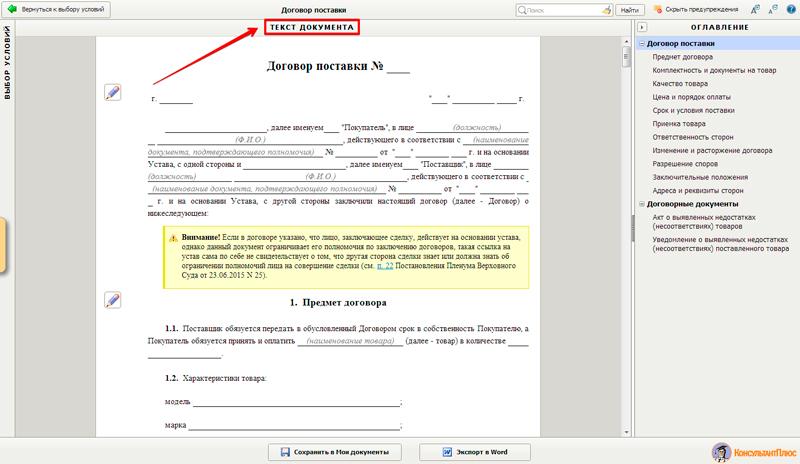Open Комплектность и документы на товар section
Image resolution: width=800 pixels, height=464 pixels.
pos(714,70)
